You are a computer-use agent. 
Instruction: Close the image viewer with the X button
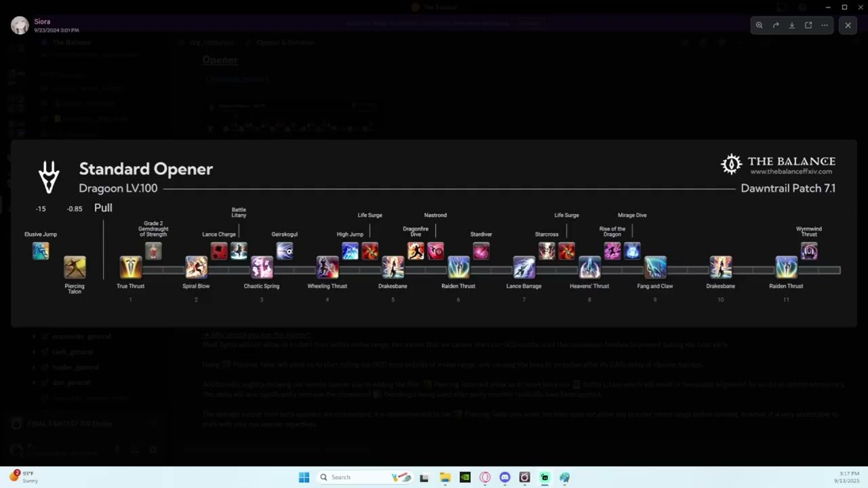[848, 25]
